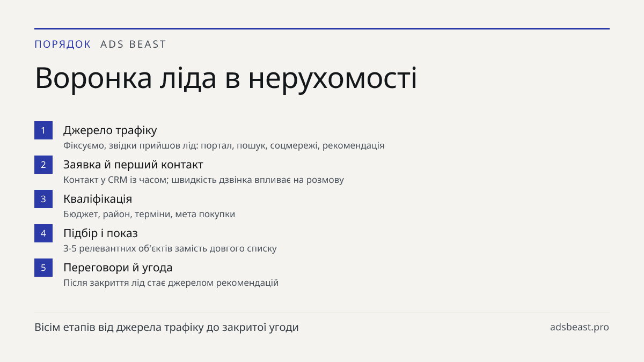The image size is (644, 362).
Task: Select the 'Кваліфікація' step title
Action: pyautogui.click(x=98, y=199)
